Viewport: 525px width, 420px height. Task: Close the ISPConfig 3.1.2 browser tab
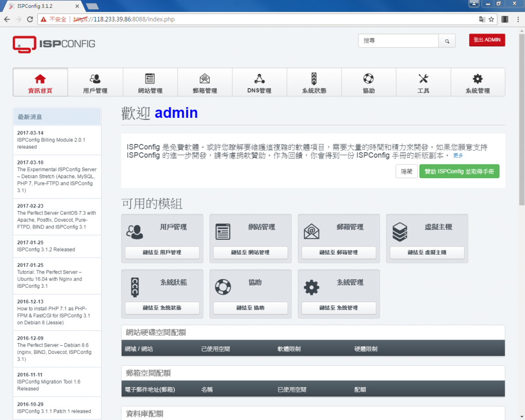pos(77,6)
